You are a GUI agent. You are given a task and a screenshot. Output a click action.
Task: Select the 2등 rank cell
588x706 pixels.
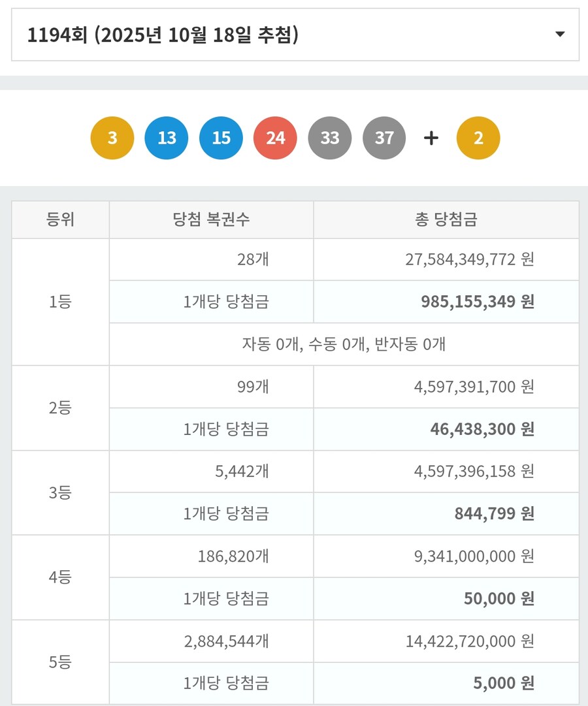coord(60,408)
